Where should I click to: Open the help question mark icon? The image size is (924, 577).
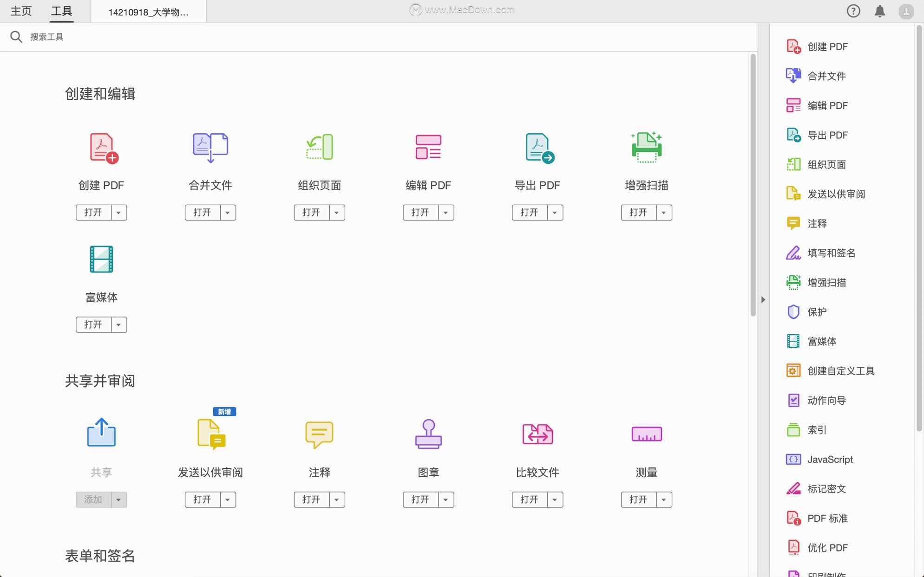click(x=853, y=11)
